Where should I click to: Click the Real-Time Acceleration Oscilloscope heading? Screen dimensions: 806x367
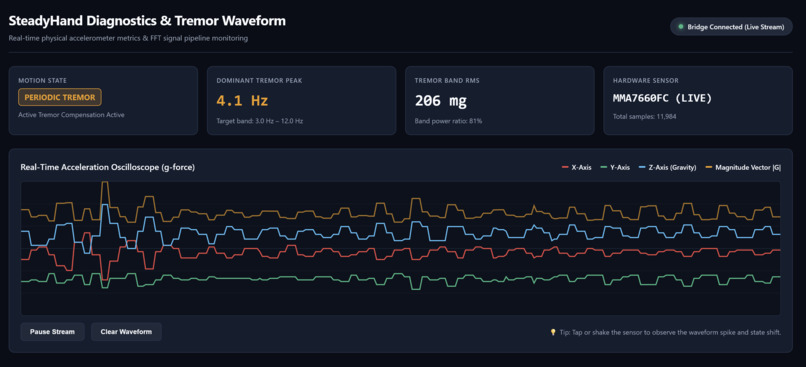tap(107, 167)
